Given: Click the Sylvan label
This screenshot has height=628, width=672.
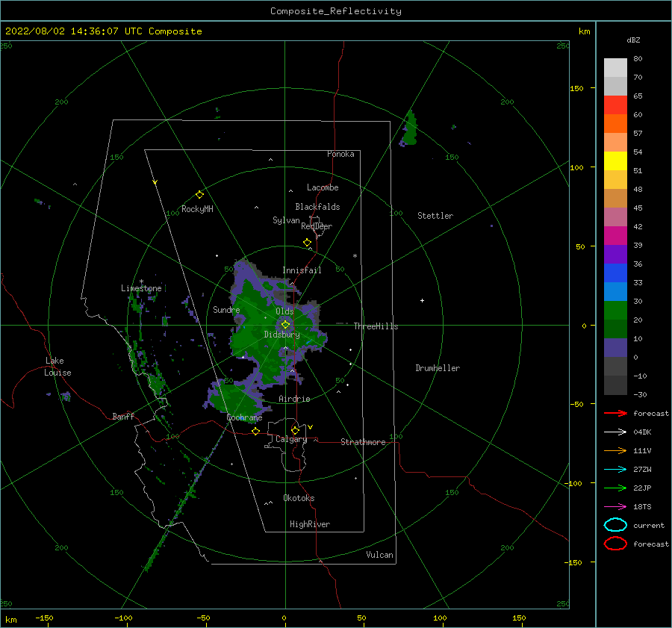Looking at the screenshot, I should tap(286, 220).
